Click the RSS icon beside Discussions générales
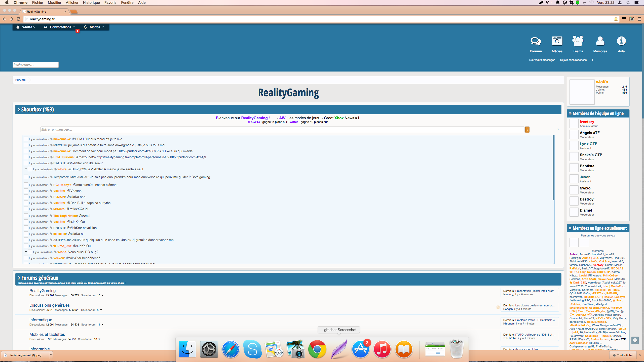 pos(498,307)
